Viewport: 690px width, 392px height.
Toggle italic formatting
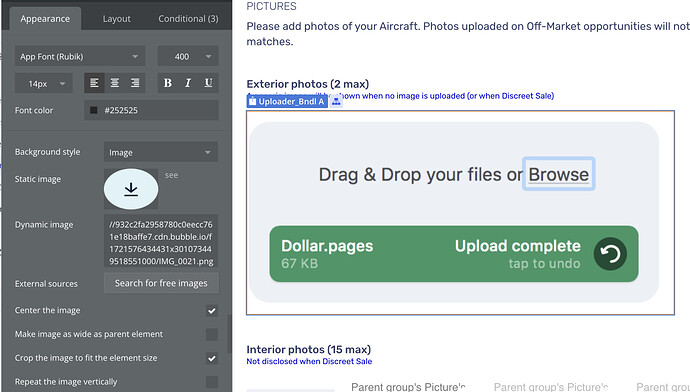tap(188, 83)
